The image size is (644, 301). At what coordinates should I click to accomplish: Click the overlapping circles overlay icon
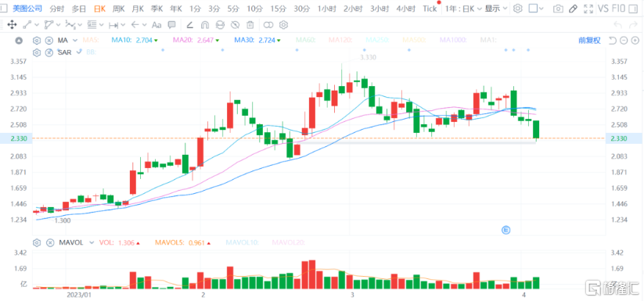point(268,25)
